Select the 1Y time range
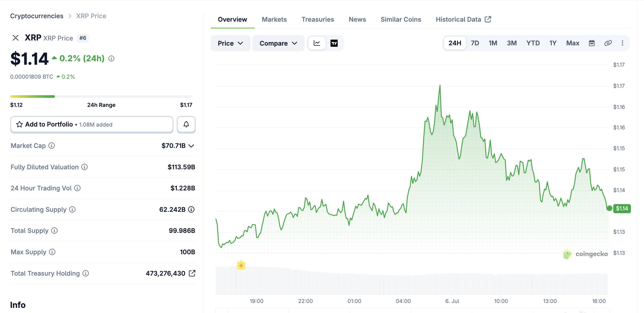 [553, 43]
